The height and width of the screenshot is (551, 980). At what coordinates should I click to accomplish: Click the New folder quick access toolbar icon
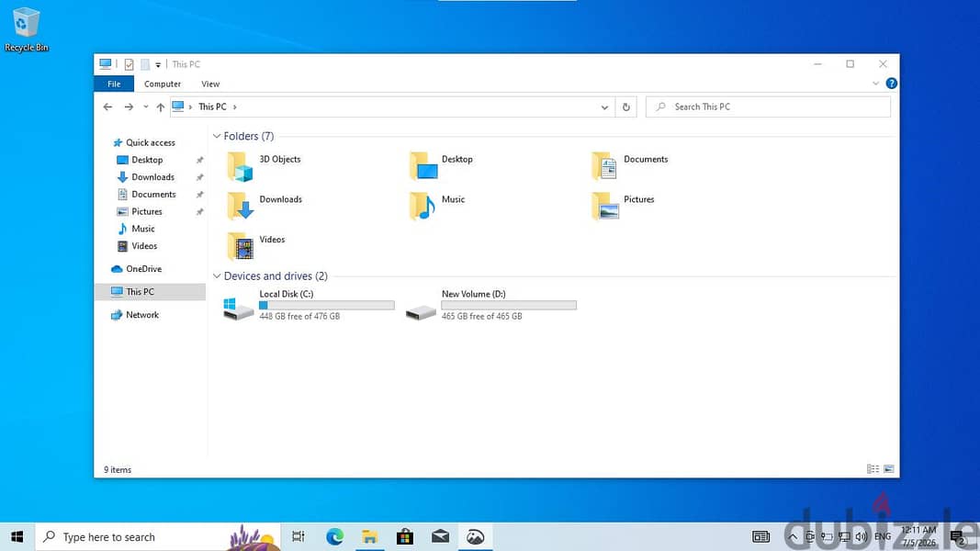[145, 64]
